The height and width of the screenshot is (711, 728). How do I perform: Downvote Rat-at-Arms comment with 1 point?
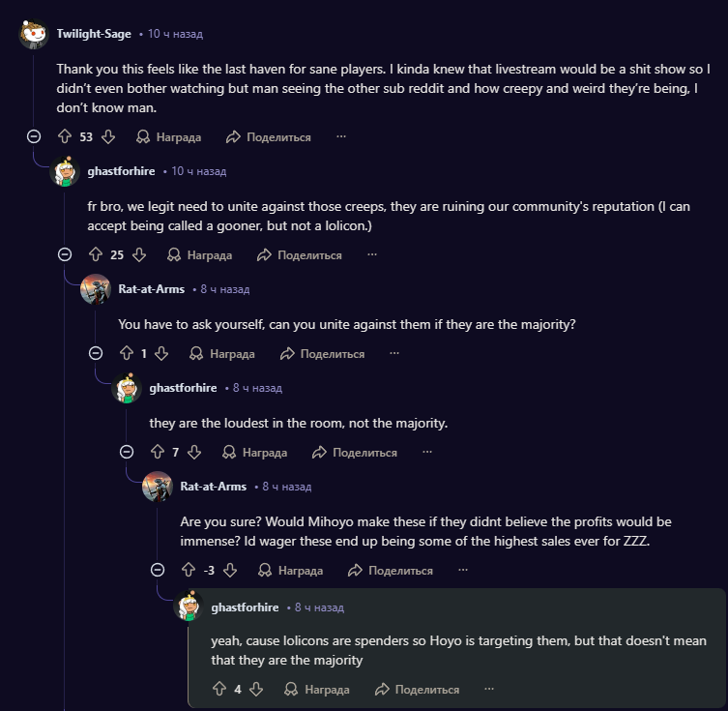pos(161,354)
